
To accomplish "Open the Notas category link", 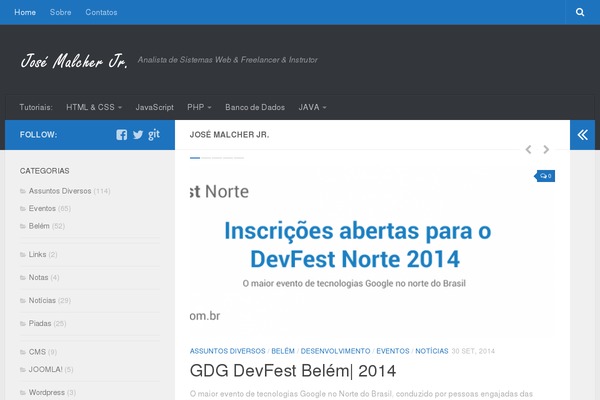I will [x=38, y=278].
